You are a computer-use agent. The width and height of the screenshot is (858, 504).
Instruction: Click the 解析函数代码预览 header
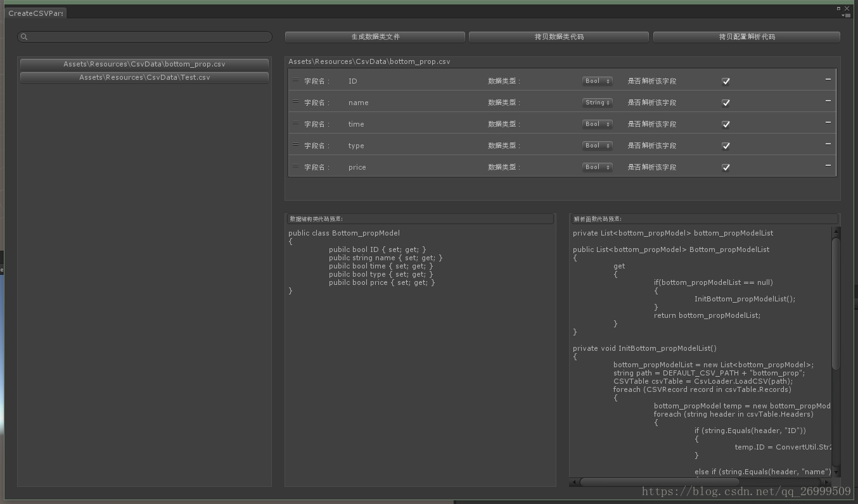click(x=705, y=219)
